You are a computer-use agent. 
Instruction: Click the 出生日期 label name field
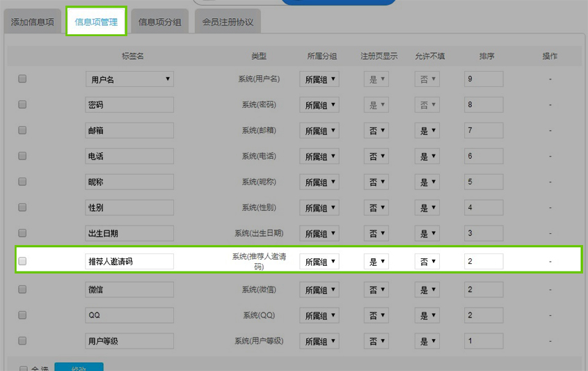tap(129, 233)
